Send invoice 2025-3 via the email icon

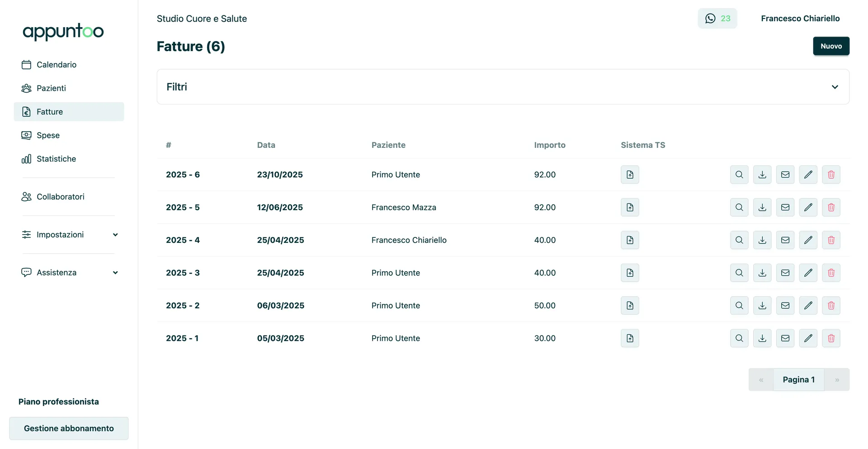click(x=785, y=273)
